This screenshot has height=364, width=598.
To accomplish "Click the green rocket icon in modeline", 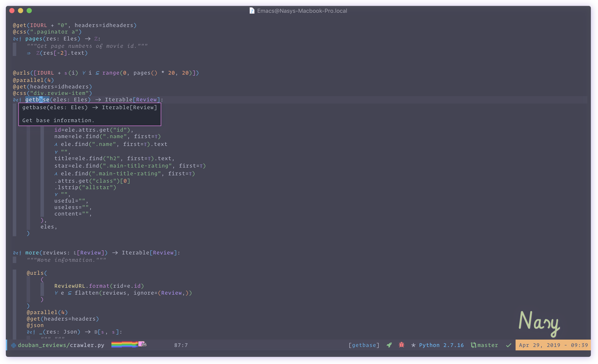I will pos(389,345).
